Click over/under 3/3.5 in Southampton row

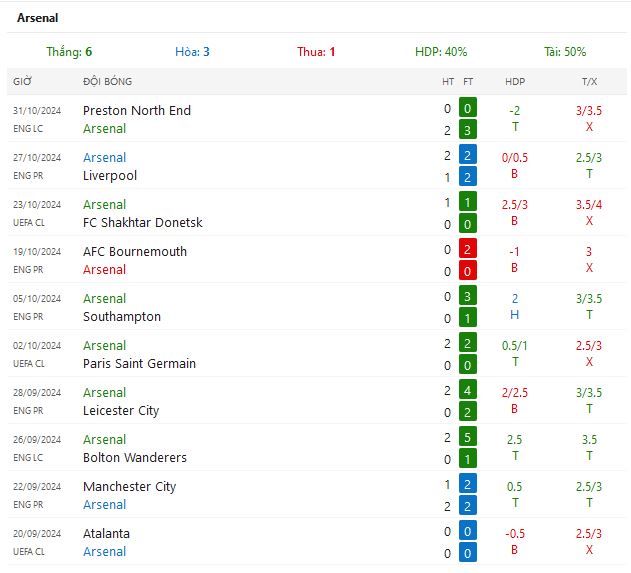tap(589, 299)
